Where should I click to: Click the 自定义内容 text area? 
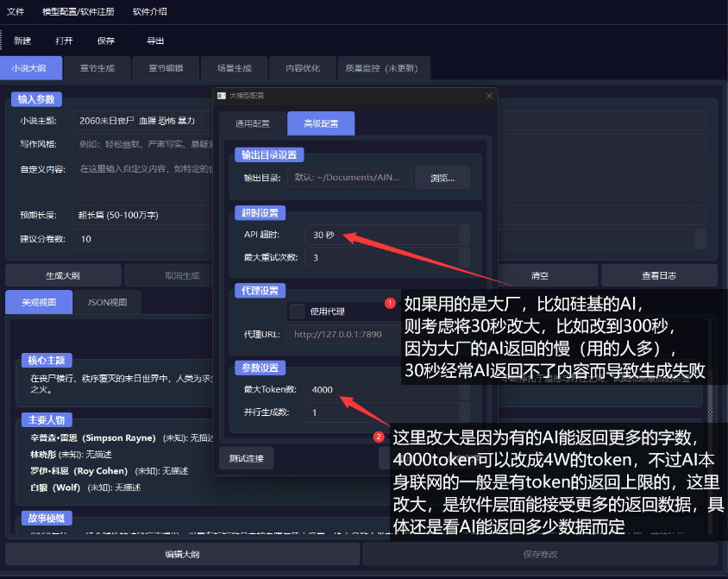coord(389,179)
